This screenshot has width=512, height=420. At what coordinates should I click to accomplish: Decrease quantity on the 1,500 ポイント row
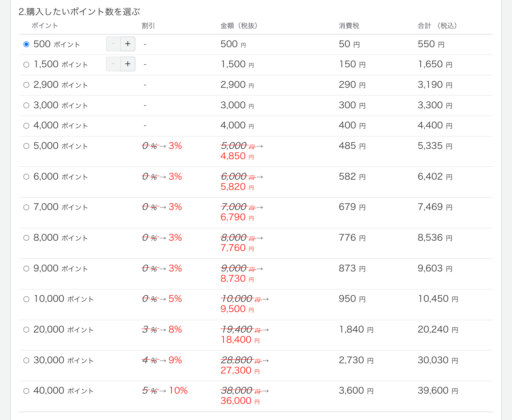113,64
